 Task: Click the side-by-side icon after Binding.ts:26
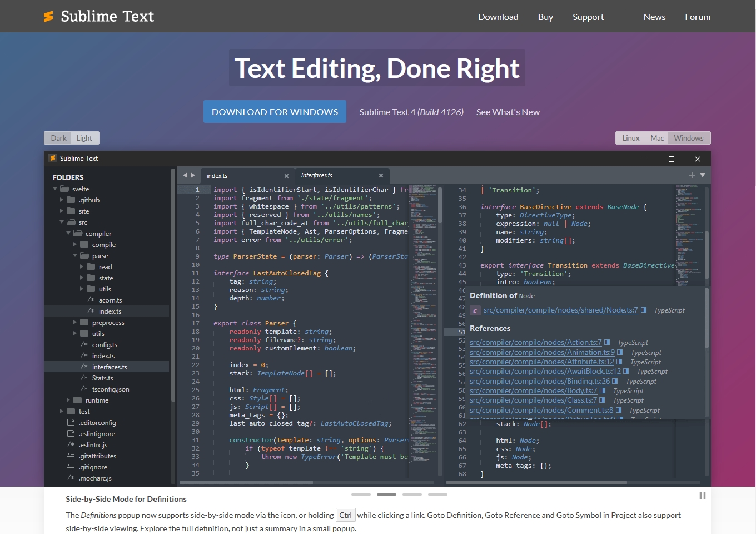point(615,381)
